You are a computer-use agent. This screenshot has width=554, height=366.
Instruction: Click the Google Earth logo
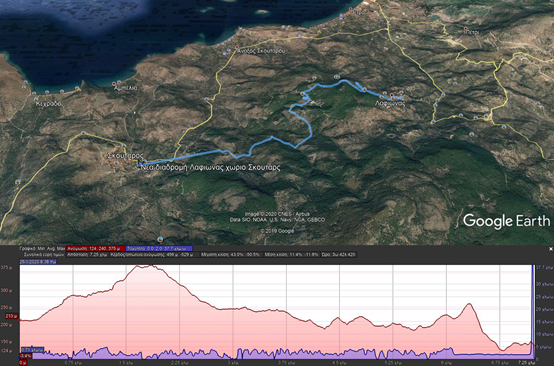[506, 221]
